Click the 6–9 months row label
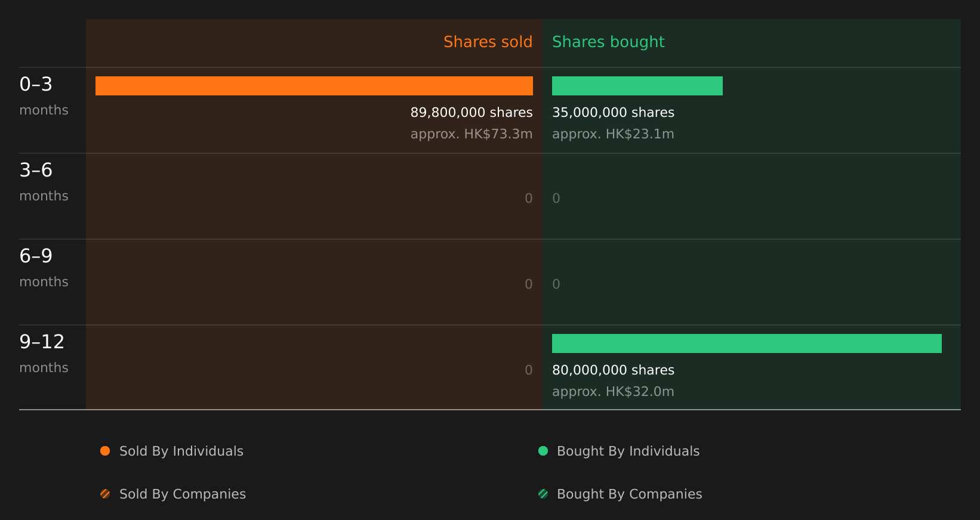Image resolution: width=980 pixels, height=520 pixels. (44, 268)
